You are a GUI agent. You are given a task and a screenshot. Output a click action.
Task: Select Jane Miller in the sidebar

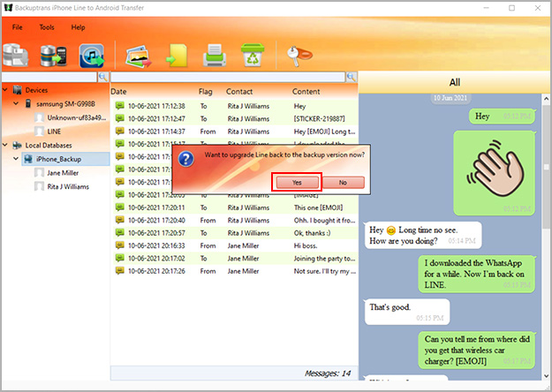pos(63,173)
